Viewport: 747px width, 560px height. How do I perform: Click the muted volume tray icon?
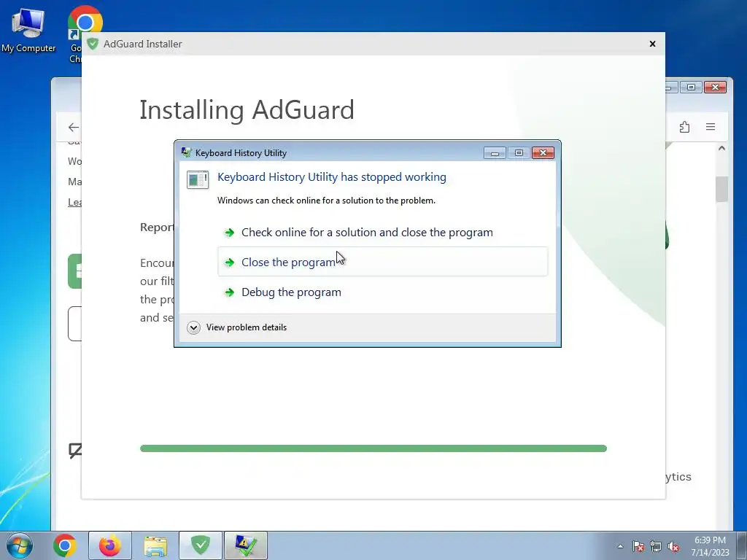click(x=673, y=546)
